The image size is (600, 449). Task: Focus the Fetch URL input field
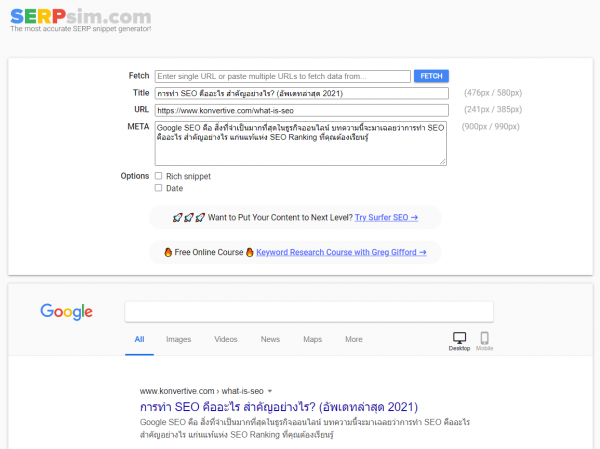[x=282, y=76]
